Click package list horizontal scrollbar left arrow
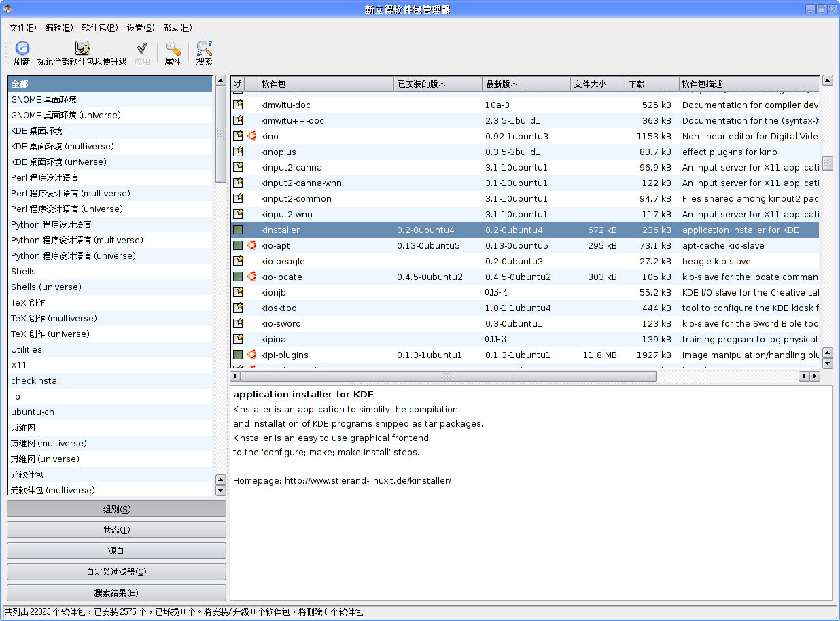 point(235,376)
